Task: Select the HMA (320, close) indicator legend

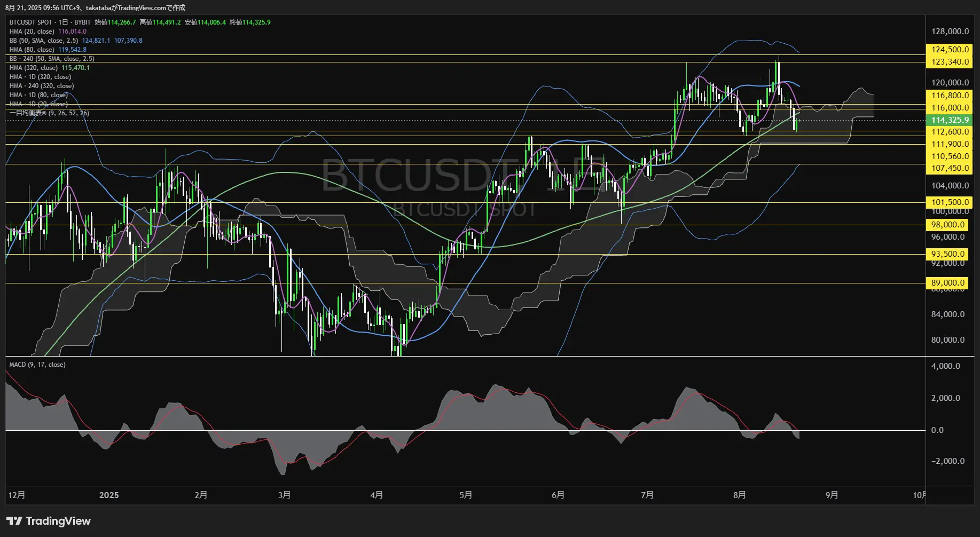Action: point(33,68)
